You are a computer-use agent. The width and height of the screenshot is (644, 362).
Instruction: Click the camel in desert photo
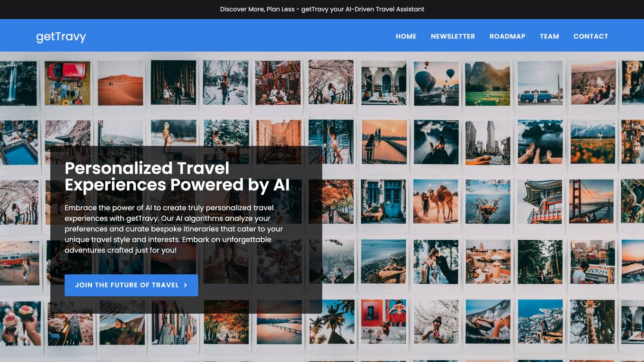[x=436, y=201]
